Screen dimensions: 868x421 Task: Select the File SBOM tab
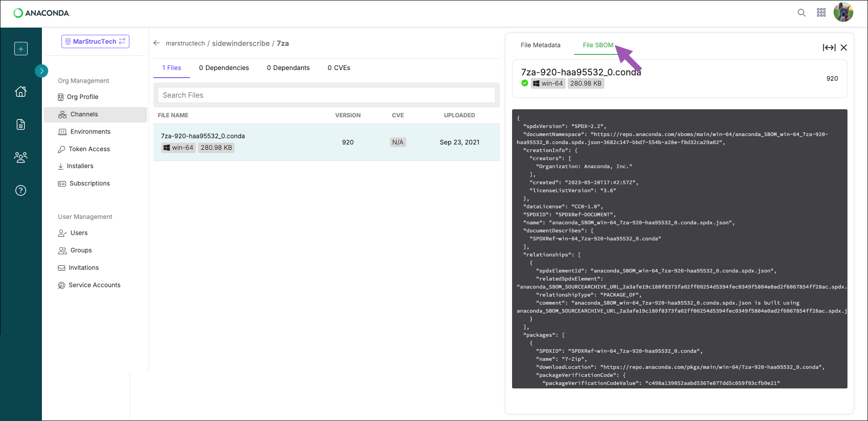[x=598, y=45]
